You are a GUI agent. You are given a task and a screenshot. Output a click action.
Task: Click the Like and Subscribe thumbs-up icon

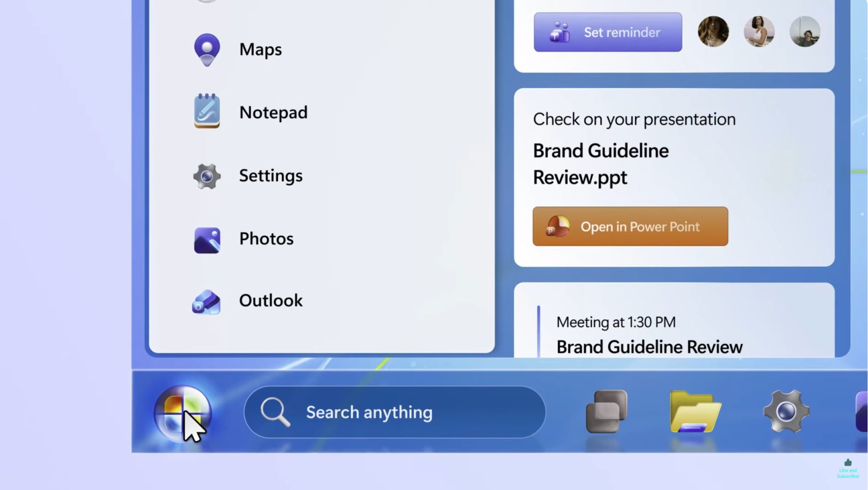(848, 463)
